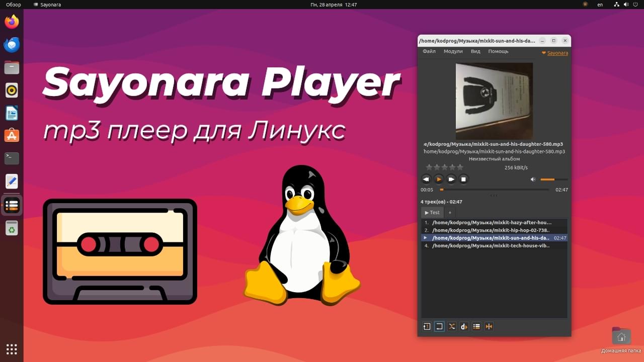
Task: Launch Firefox from the dock
Action: click(x=12, y=22)
